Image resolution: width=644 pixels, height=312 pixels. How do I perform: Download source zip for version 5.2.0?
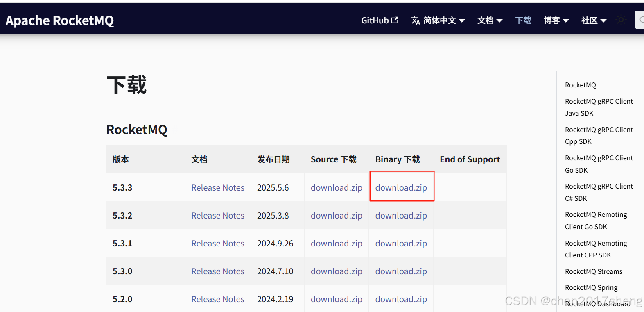tap(337, 299)
